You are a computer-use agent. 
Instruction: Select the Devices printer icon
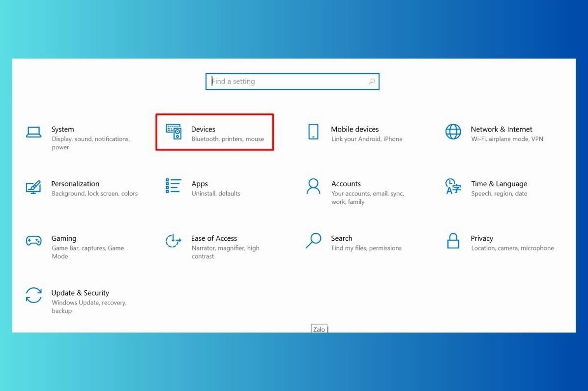(173, 133)
